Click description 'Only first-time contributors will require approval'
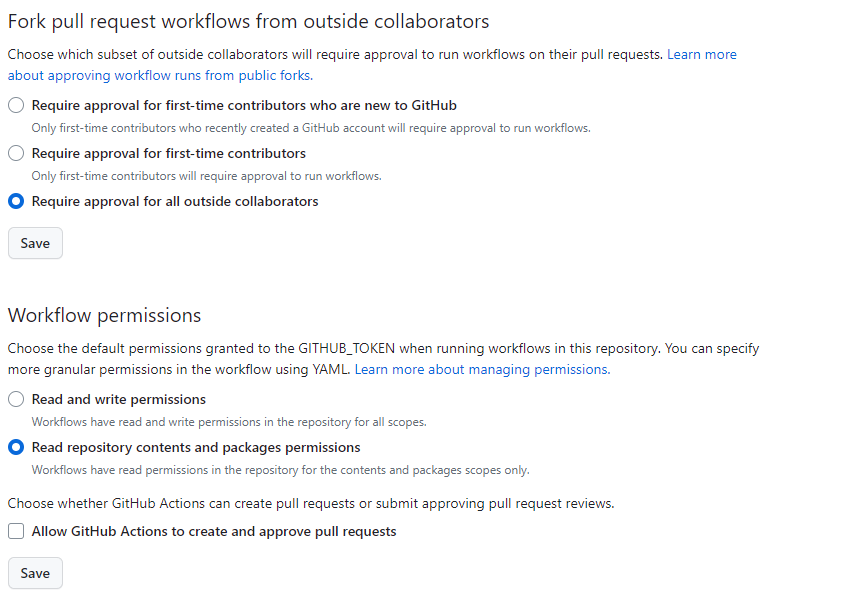The height and width of the screenshot is (597, 846). click(x=206, y=176)
